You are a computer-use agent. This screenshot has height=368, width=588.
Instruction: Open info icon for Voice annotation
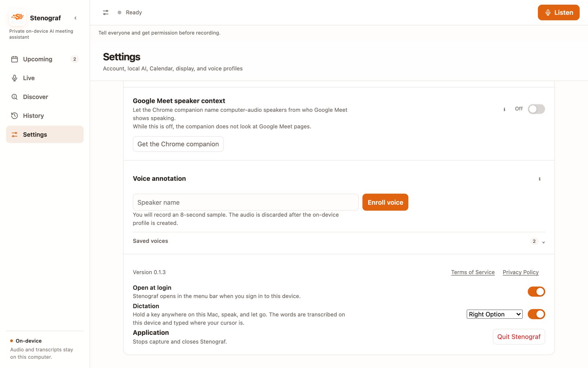(x=539, y=179)
